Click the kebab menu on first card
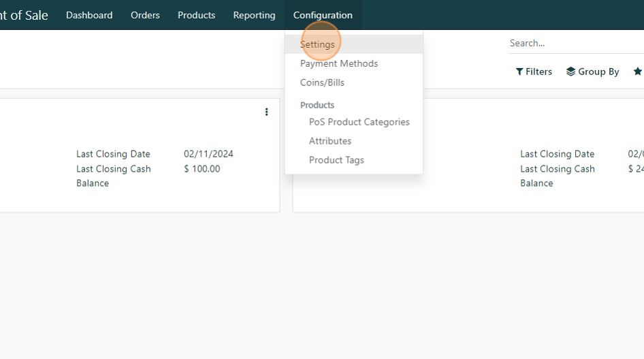This screenshot has width=644, height=359. 266,112
